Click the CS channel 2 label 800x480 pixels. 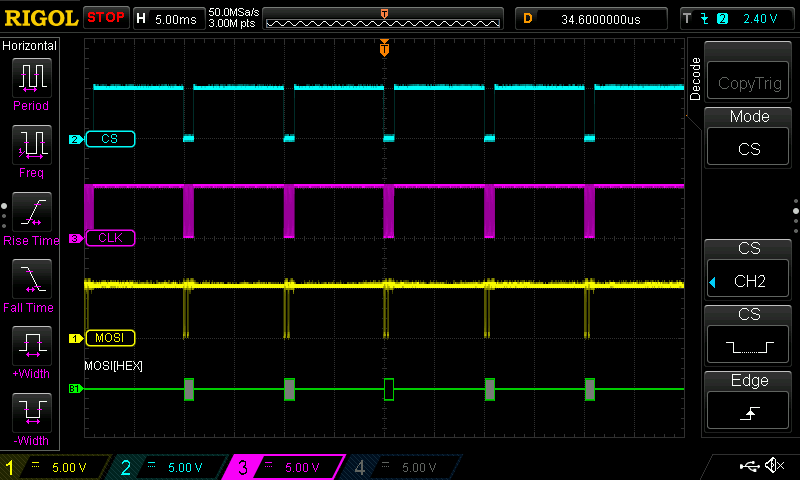click(110, 139)
